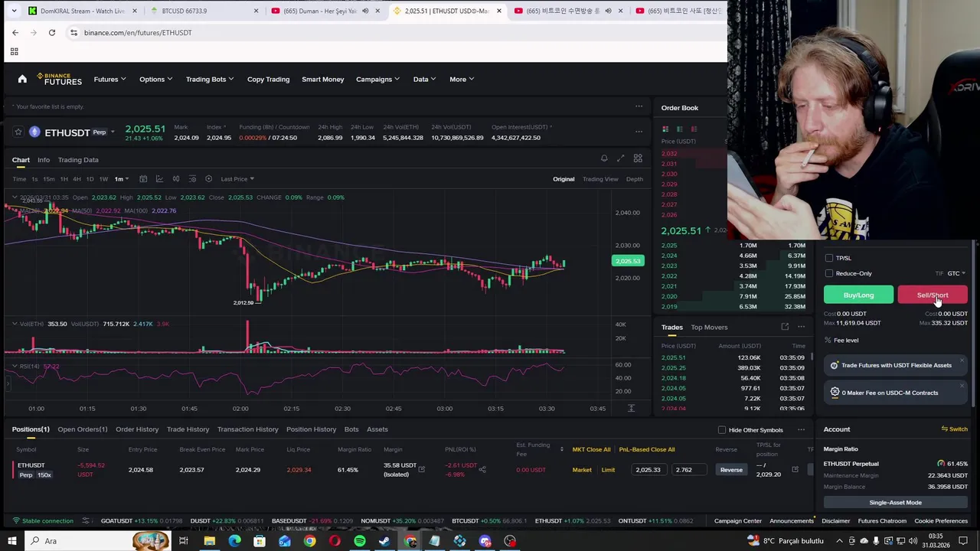Open the 1m interval dropdown
Viewport: 980px width, 551px height.
point(122,179)
